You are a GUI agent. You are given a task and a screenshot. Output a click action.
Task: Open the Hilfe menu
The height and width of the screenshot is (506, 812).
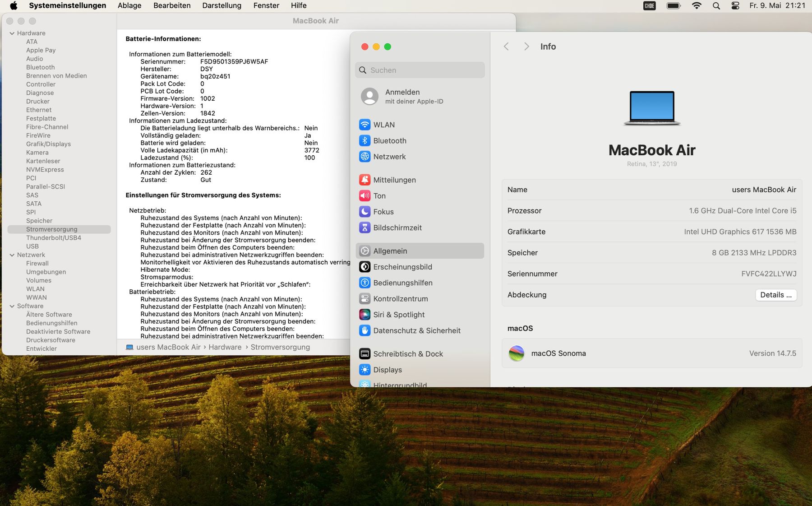pos(299,5)
